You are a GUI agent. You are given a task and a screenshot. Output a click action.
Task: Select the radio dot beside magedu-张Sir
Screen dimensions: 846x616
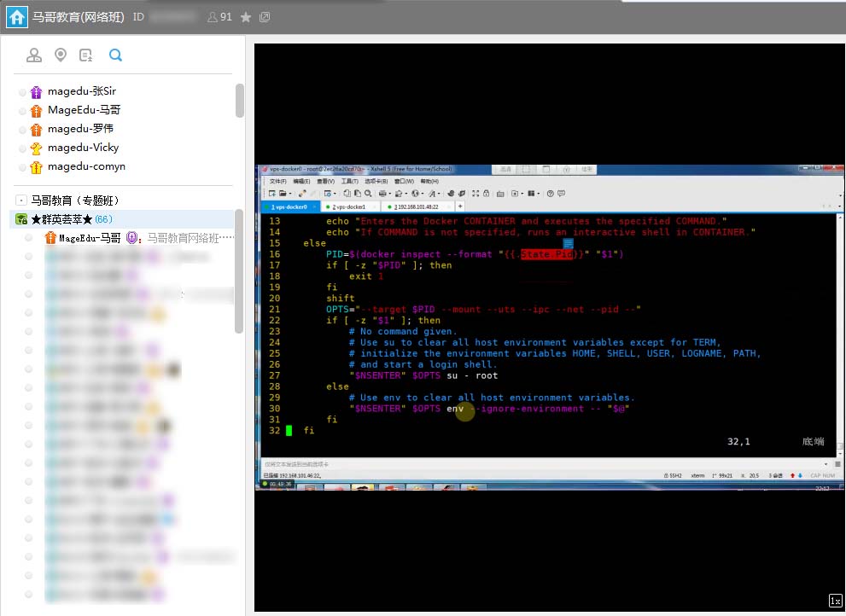[22, 92]
